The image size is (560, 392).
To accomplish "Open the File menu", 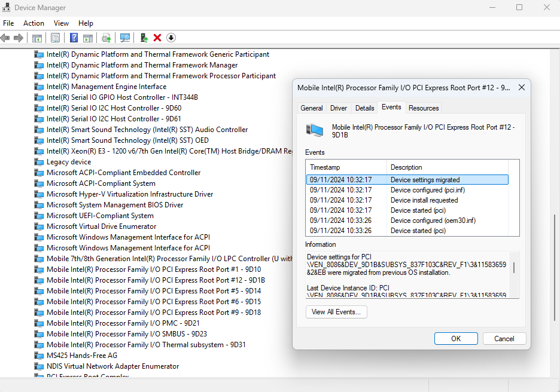I will coord(8,23).
